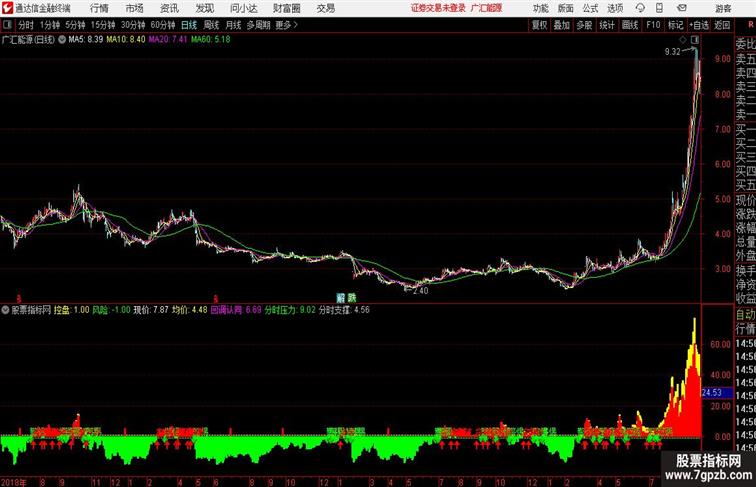The width and height of the screenshot is (756, 487).
Task: Toggle the left sidebar panel icon
Action: coord(7,25)
